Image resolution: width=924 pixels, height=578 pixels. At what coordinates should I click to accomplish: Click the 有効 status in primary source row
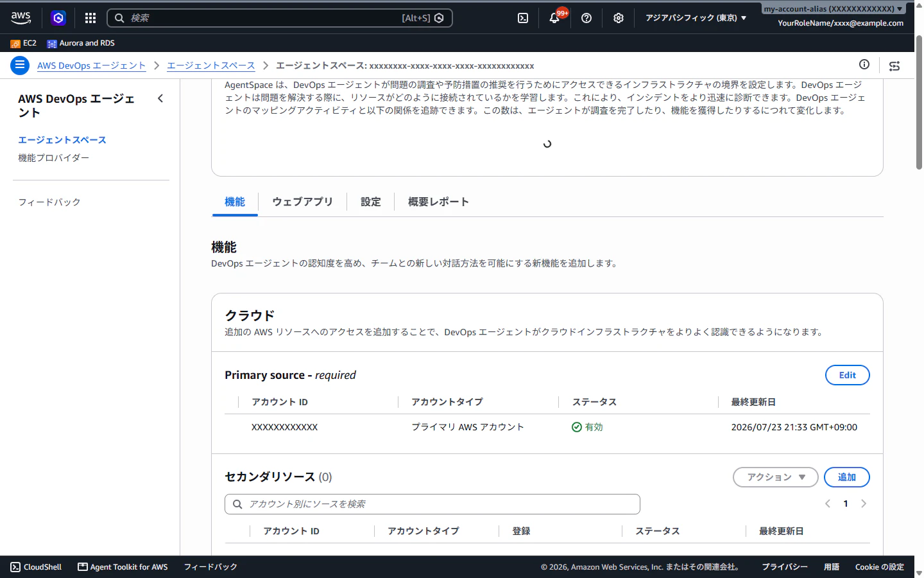click(x=587, y=427)
